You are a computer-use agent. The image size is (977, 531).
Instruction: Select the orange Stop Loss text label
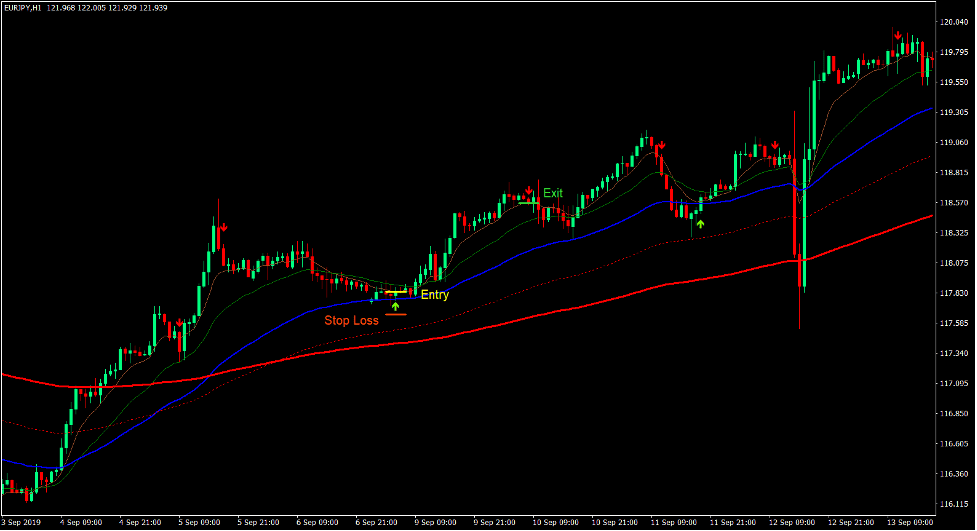click(351, 321)
